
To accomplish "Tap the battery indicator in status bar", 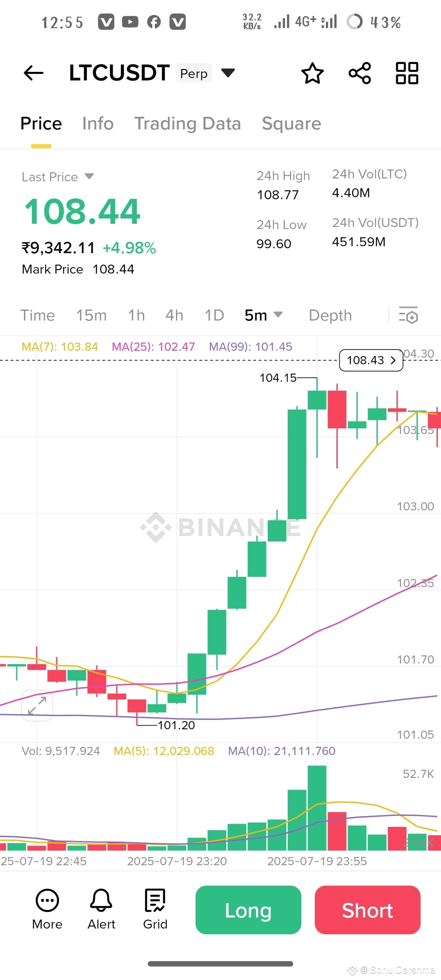I will 354,22.
